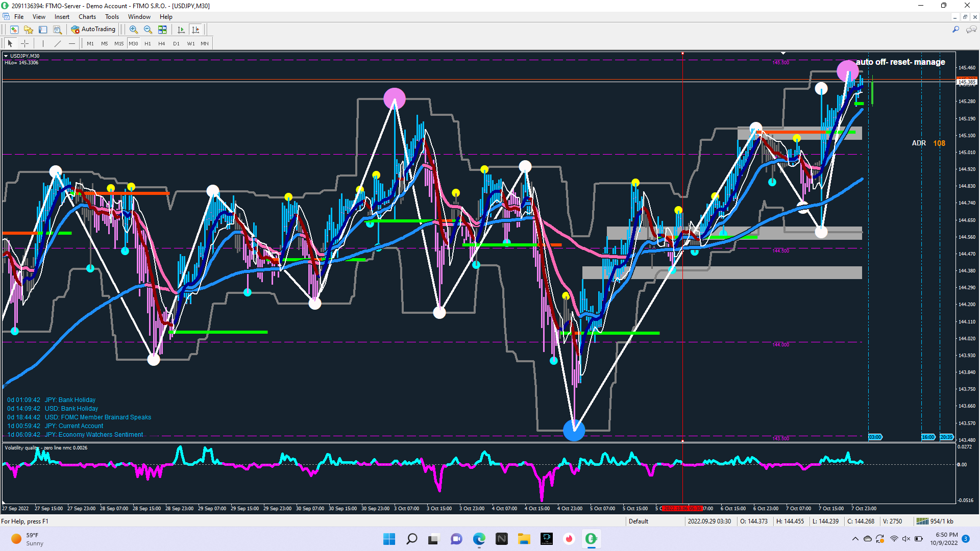Screen dimensions: 980x551
Task: Click the connection status 954/1 kb indicator
Action: (935, 521)
